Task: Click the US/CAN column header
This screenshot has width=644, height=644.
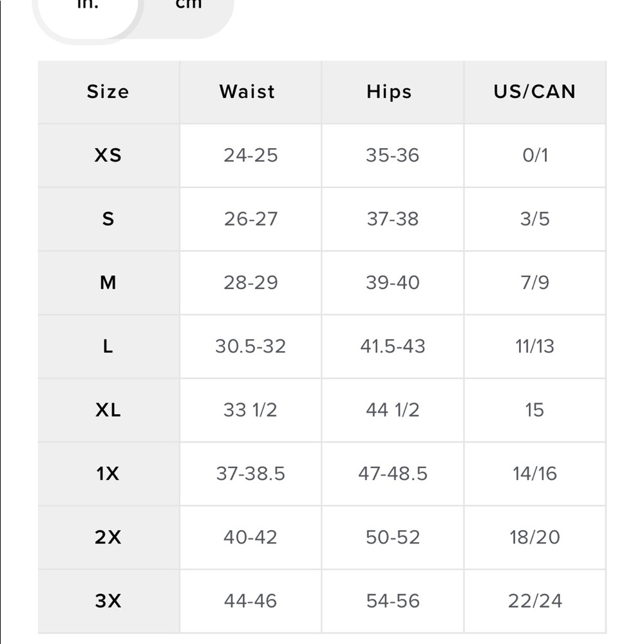Action: coord(535,92)
